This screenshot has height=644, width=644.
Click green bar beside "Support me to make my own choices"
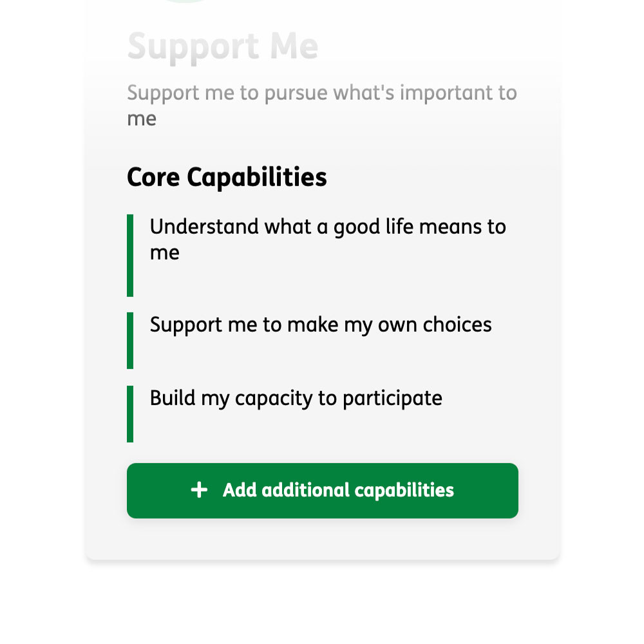coord(130,341)
